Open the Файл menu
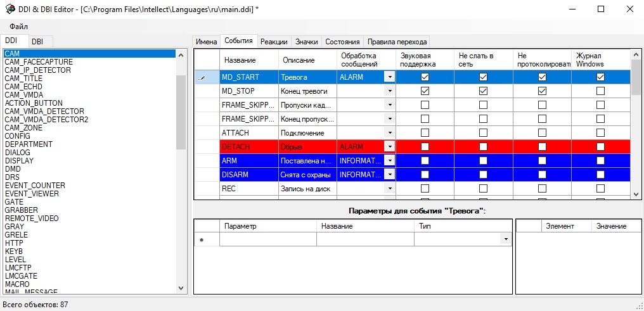 pyautogui.click(x=19, y=27)
